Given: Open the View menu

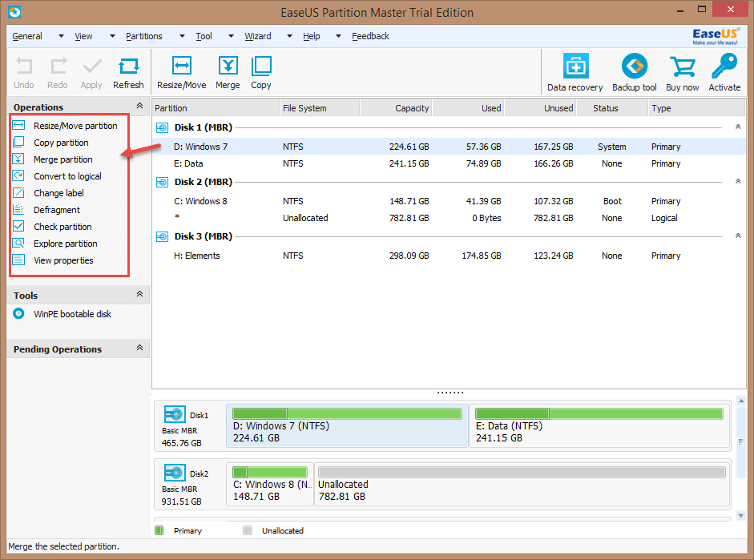Looking at the screenshot, I should click(83, 36).
